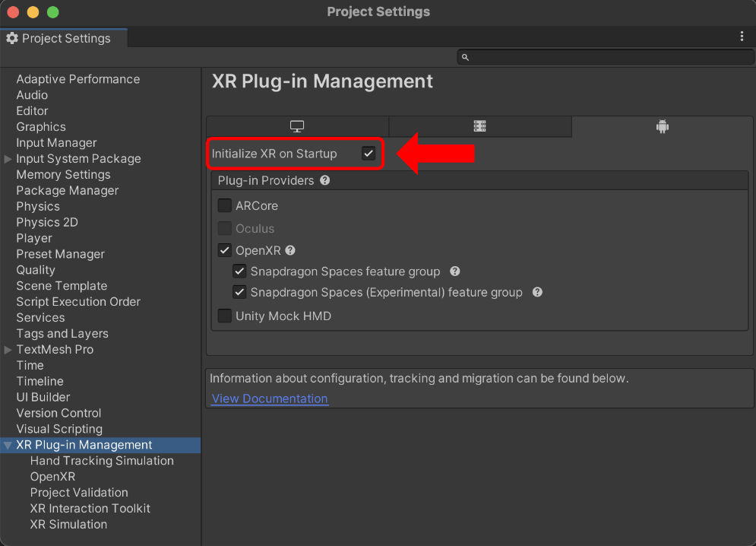Select Adaptive Performance settings
Viewport: 756px width, 546px height.
[78, 79]
